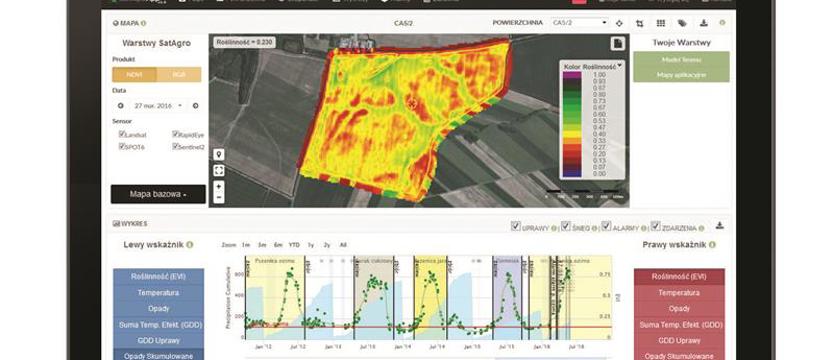Disable the UPRAWY chart checkbox
834x360 pixels.
pyautogui.click(x=515, y=227)
